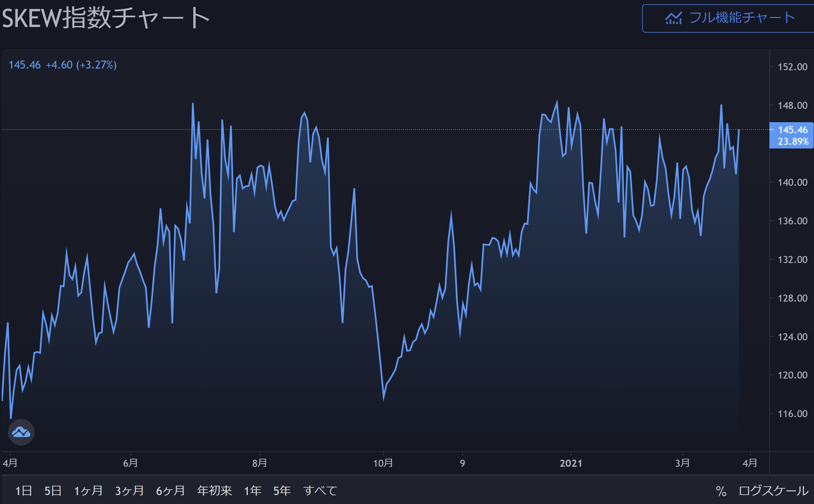Click the 10月 label on time axis

(383, 463)
